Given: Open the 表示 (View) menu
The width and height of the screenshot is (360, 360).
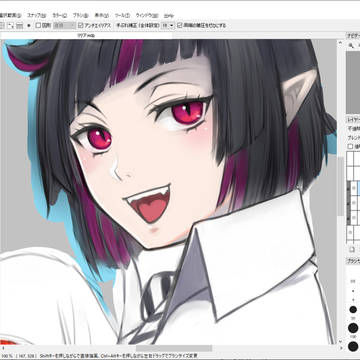Looking at the screenshot, I should [102, 15].
